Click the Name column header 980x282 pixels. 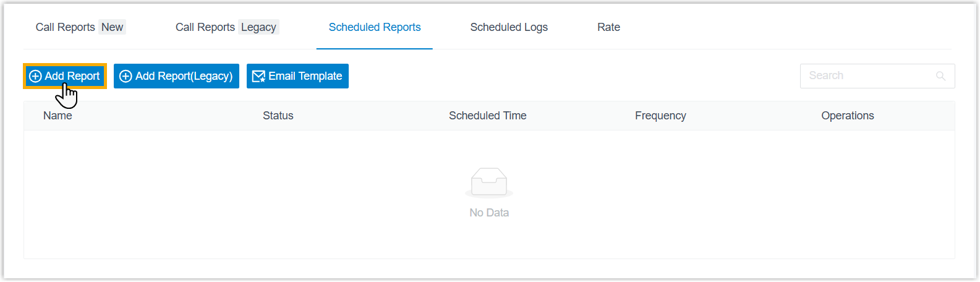pyautogui.click(x=58, y=116)
